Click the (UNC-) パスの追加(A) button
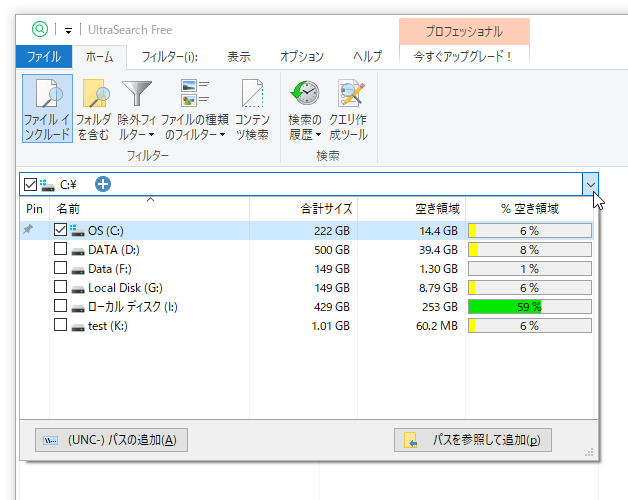The image size is (628, 500). coord(111,440)
